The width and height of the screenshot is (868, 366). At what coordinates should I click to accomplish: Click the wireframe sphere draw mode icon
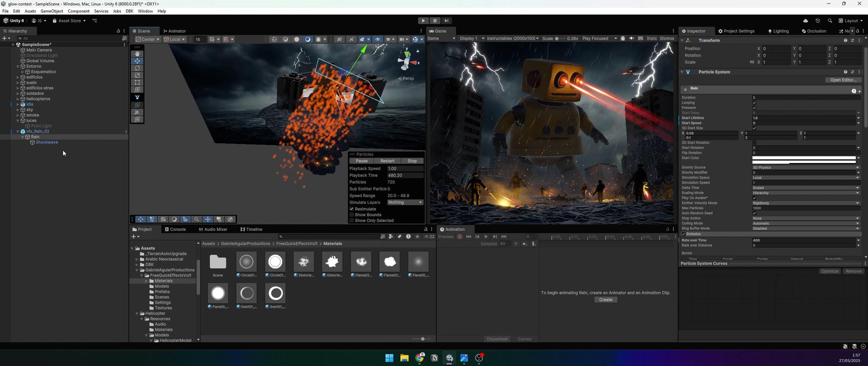274,39
